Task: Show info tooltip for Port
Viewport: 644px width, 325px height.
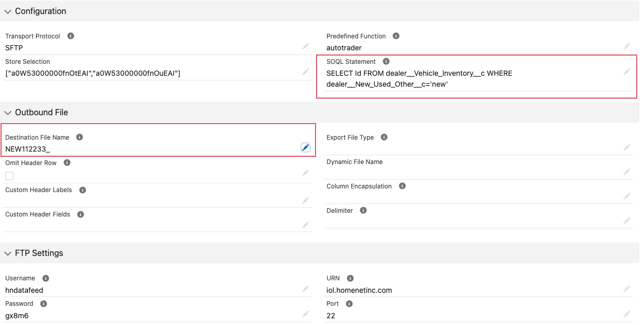Action: 349,303
